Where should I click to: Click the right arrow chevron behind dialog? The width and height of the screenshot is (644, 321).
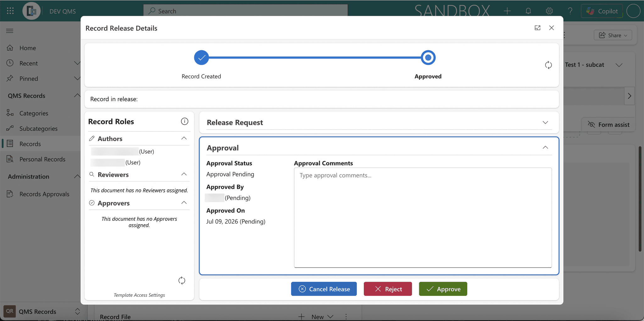point(629,96)
